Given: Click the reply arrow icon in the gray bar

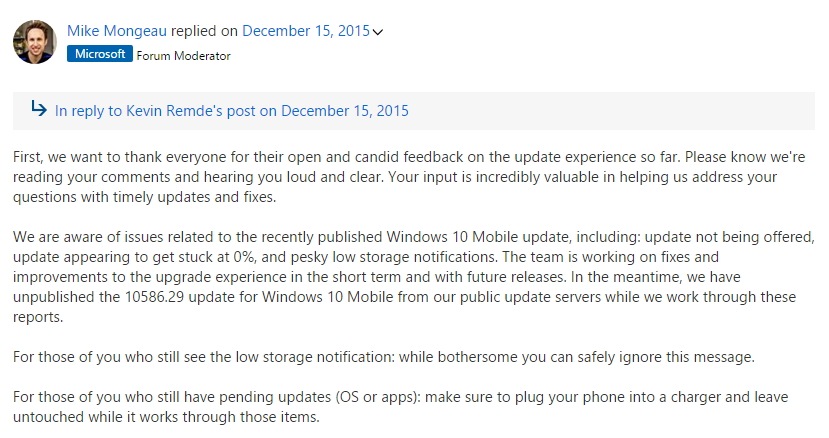Looking at the screenshot, I should [x=39, y=108].
